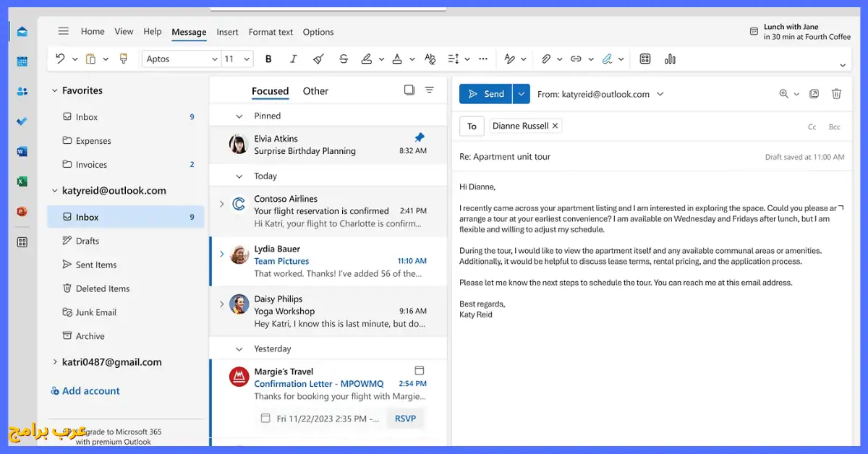Discard the draft with trash icon
868x454 pixels.
tap(836, 94)
